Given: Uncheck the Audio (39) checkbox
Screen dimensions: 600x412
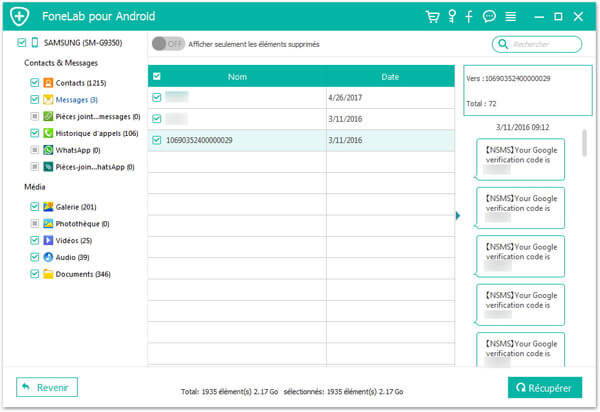Looking at the screenshot, I should [x=35, y=257].
